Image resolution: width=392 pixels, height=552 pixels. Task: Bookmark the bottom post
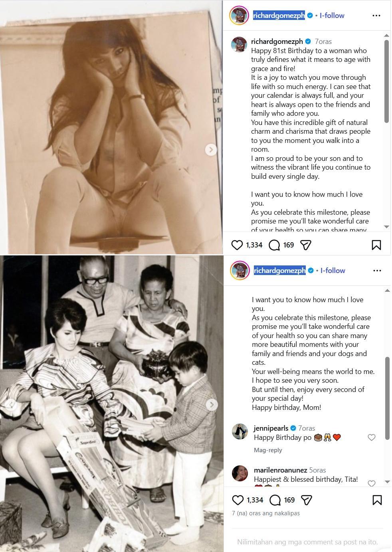coord(377,500)
